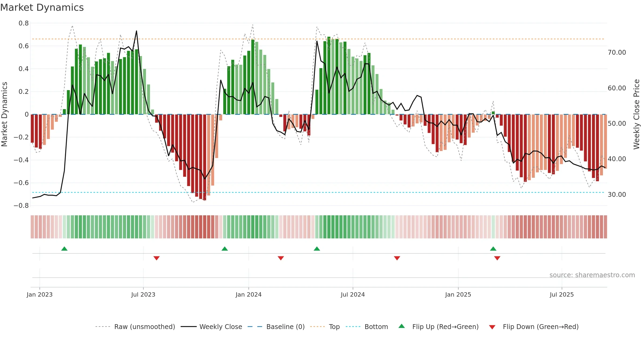644x362 pixels.
Task: Click the −0.8 left axis tick
Action: point(21,206)
